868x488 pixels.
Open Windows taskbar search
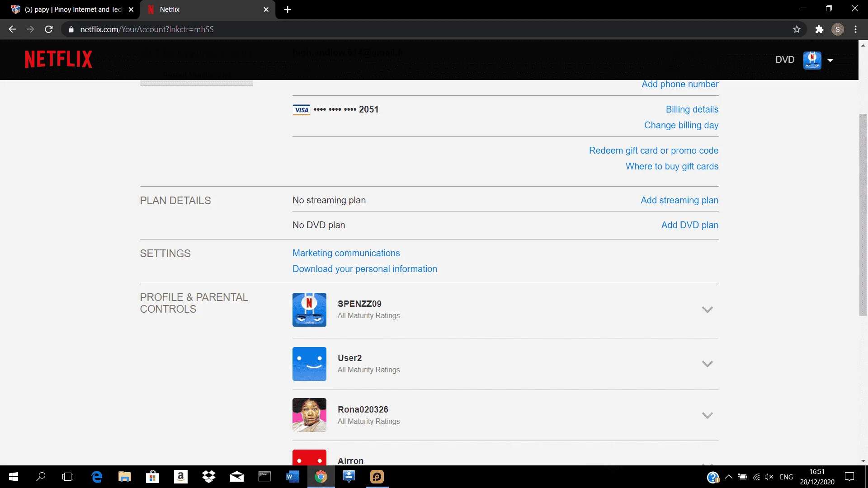(41, 477)
